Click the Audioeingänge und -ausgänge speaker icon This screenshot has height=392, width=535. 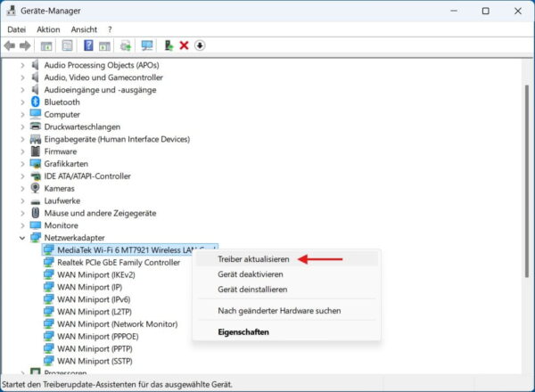pos(35,89)
